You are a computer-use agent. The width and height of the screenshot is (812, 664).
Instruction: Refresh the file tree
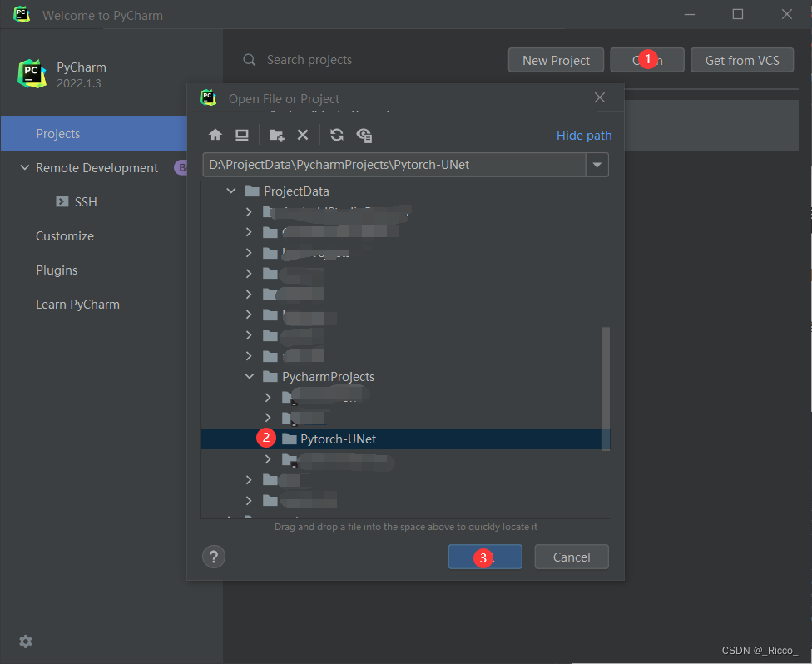[x=337, y=135]
